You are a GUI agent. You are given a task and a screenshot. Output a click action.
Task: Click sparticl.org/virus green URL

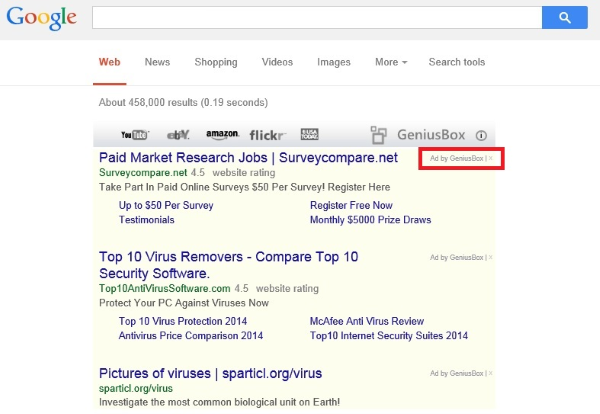tap(136, 388)
